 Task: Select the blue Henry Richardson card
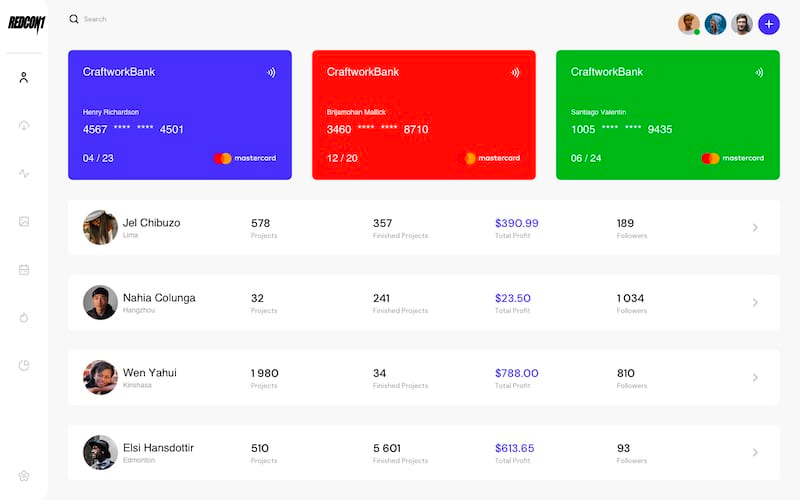(180, 115)
